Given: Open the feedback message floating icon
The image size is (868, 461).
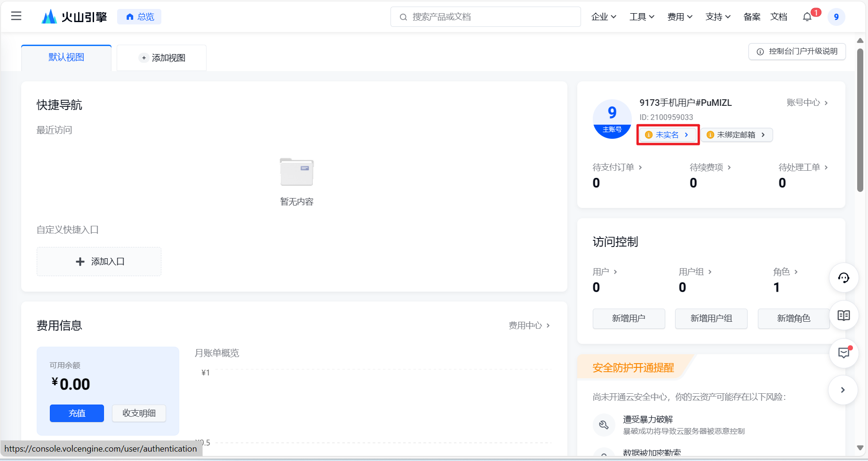Looking at the screenshot, I should [x=844, y=353].
